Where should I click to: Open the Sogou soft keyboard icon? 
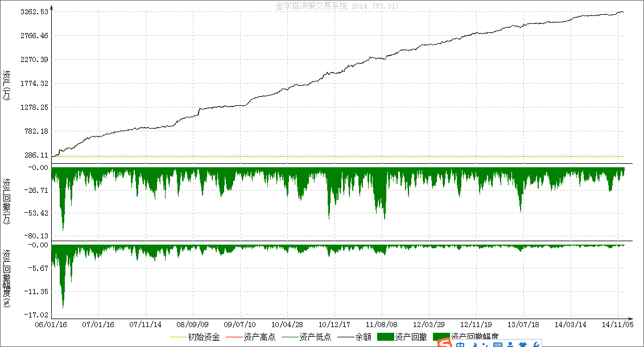tap(497, 344)
